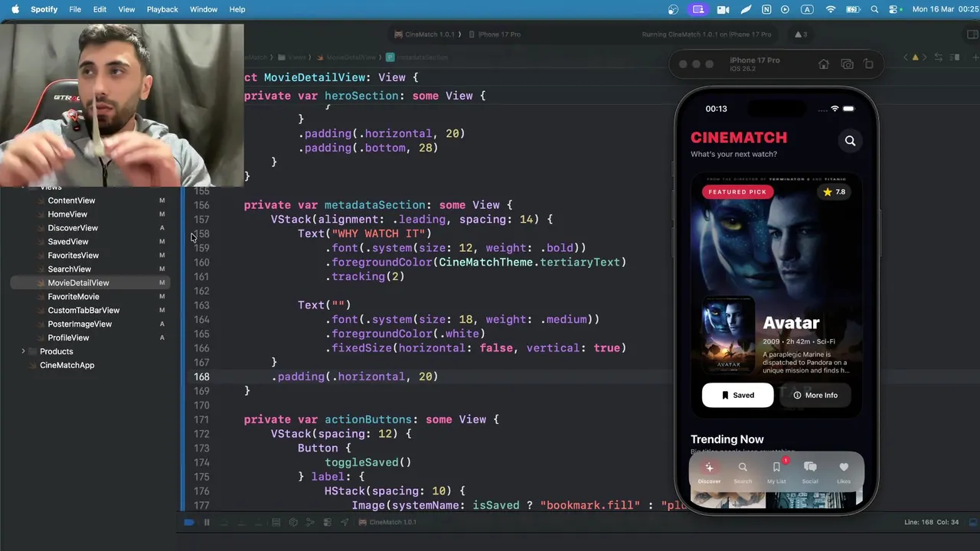Select MovieDetailView file
980x551 pixels.
pos(78,283)
